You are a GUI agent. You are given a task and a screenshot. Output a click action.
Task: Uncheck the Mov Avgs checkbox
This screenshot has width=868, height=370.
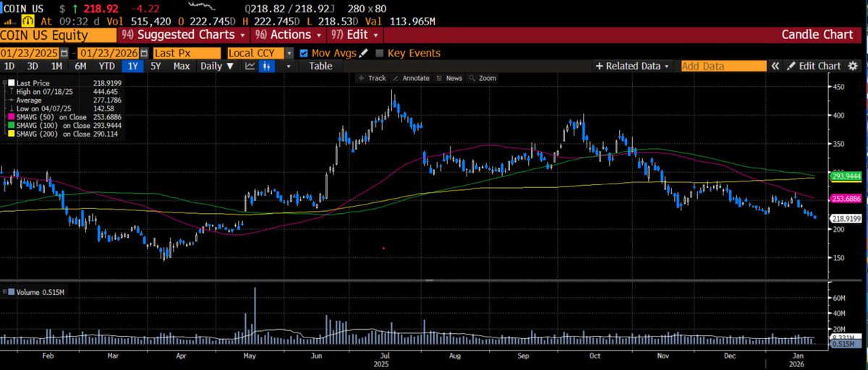click(x=304, y=53)
